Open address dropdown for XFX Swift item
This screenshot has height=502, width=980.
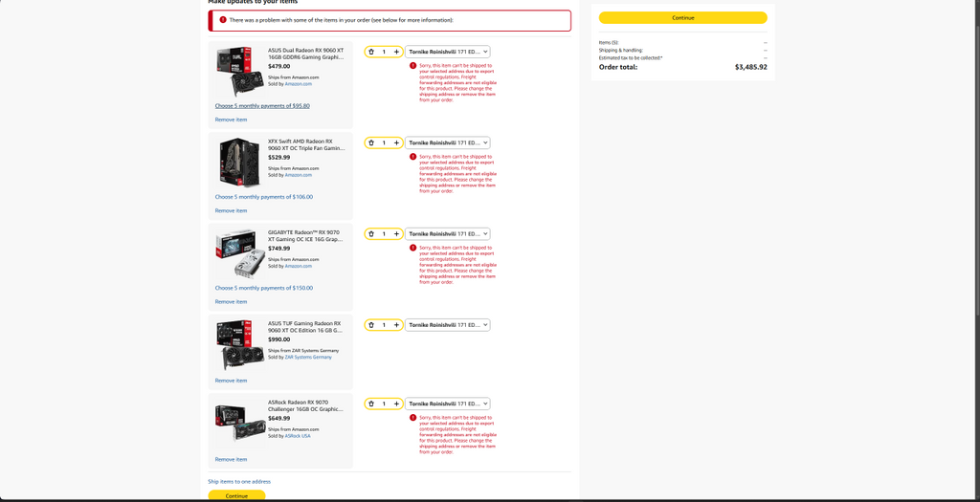[448, 143]
